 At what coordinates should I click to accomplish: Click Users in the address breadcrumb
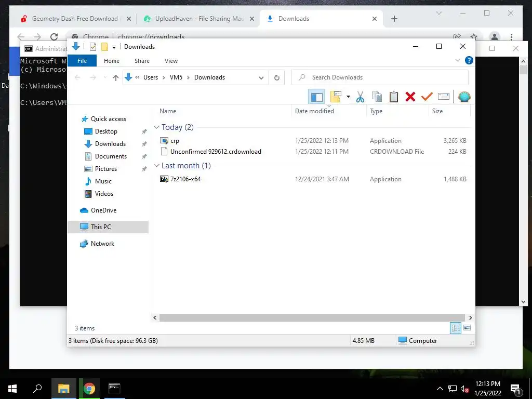tap(151, 77)
